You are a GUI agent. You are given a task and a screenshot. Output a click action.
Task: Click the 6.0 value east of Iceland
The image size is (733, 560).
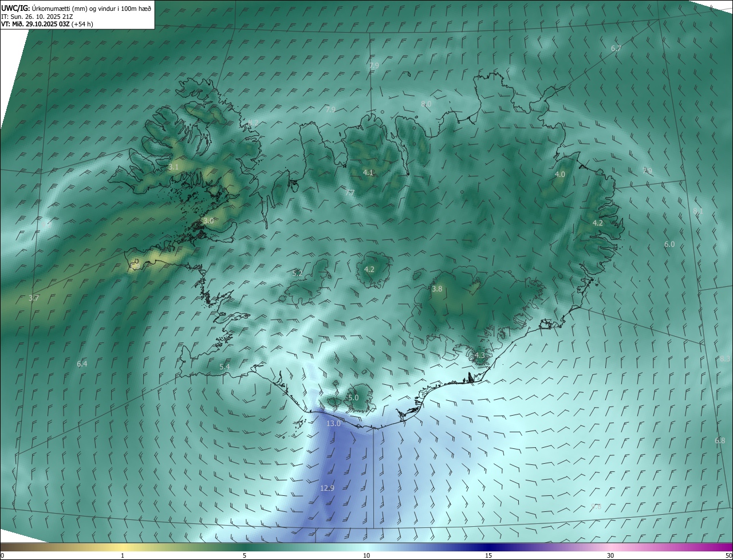pyautogui.click(x=669, y=244)
